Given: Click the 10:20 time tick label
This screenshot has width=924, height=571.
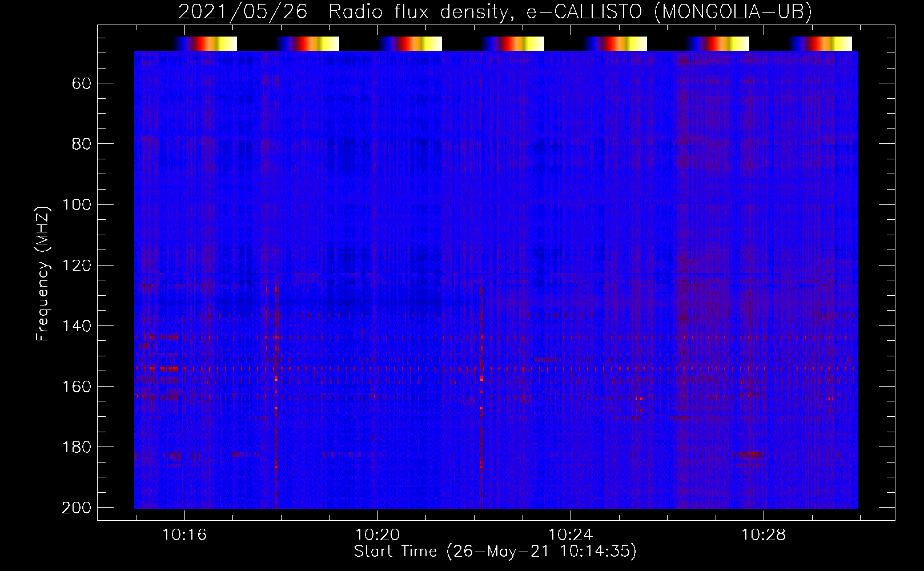Looking at the screenshot, I should (377, 535).
